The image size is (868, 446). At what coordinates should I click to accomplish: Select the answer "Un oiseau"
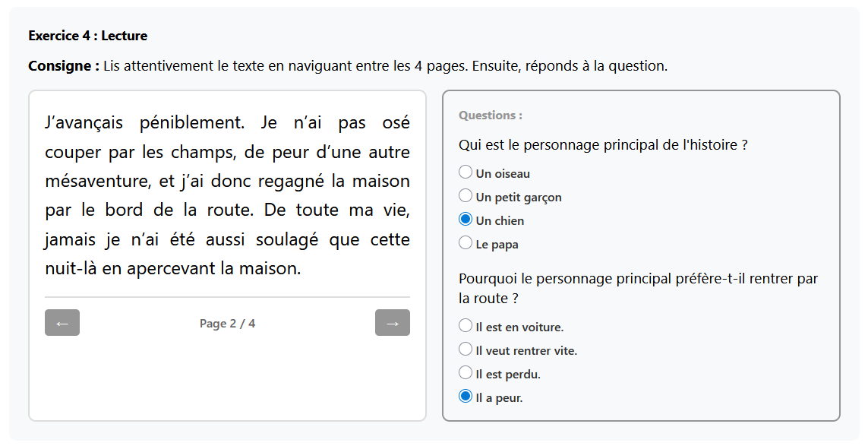pos(464,172)
